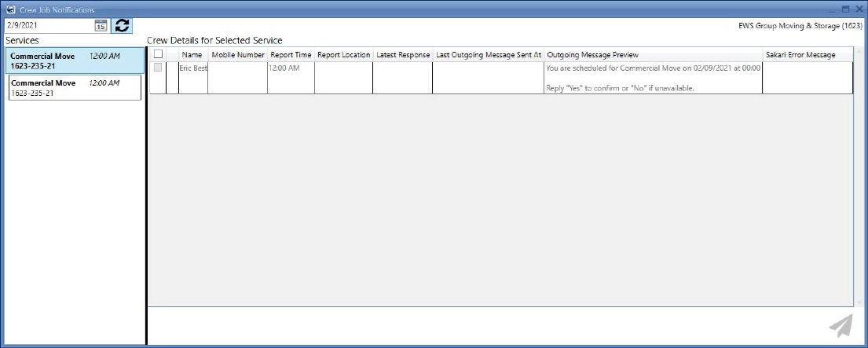Click the refresh services button
868x348 pixels.
coord(122,25)
